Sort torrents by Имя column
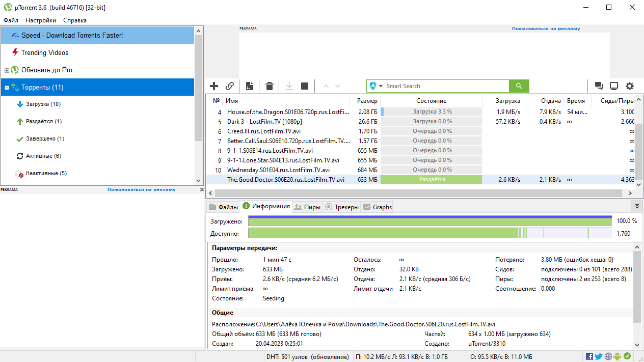 (x=286, y=101)
